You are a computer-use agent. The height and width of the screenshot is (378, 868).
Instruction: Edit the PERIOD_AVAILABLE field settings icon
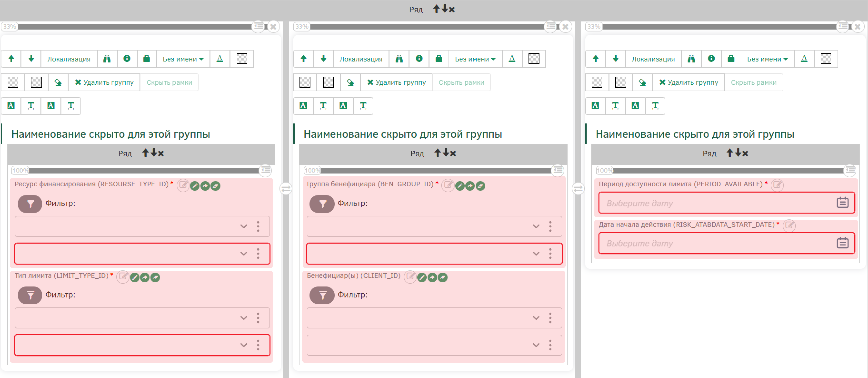pyautogui.click(x=777, y=185)
